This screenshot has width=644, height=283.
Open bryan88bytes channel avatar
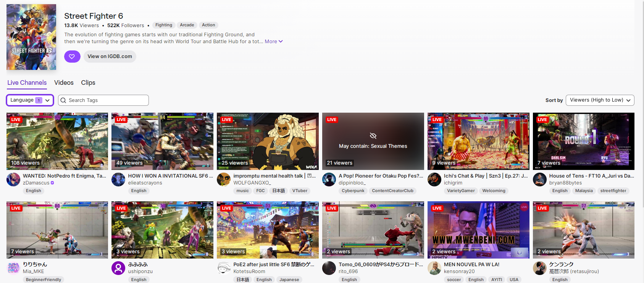point(540,180)
